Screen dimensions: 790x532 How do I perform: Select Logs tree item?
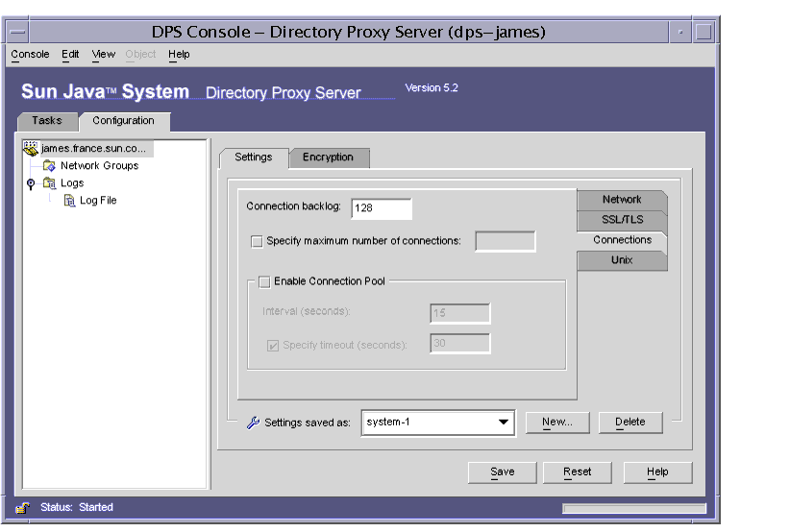(72, 183)
